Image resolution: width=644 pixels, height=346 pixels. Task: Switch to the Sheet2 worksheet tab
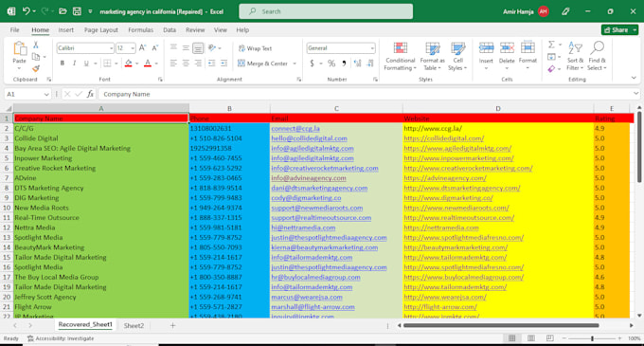(134, 325)
